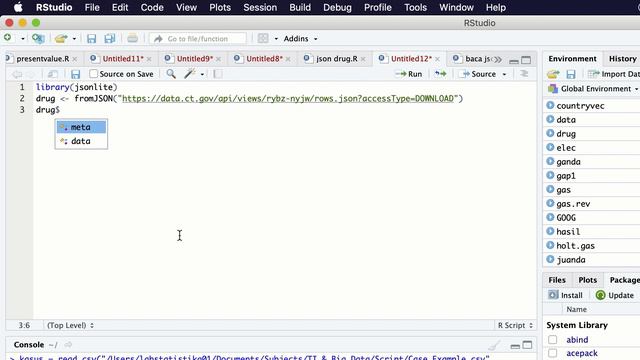Click the Update packages button
The height and width of the screenshot is (360, 640).
pos(615,295)
